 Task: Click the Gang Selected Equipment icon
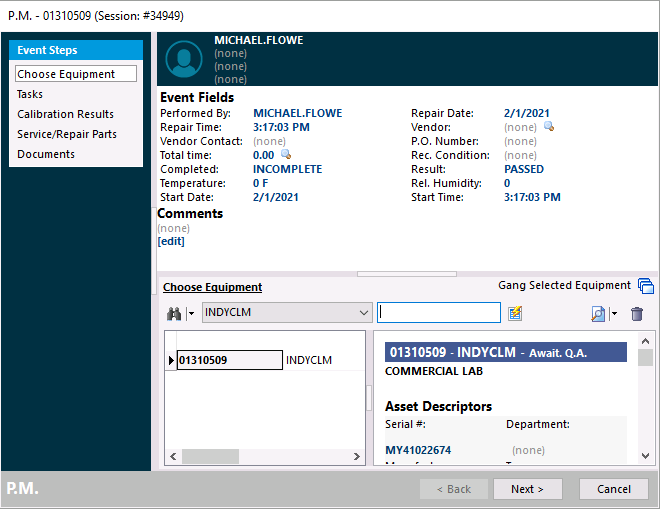coord(645,287)
